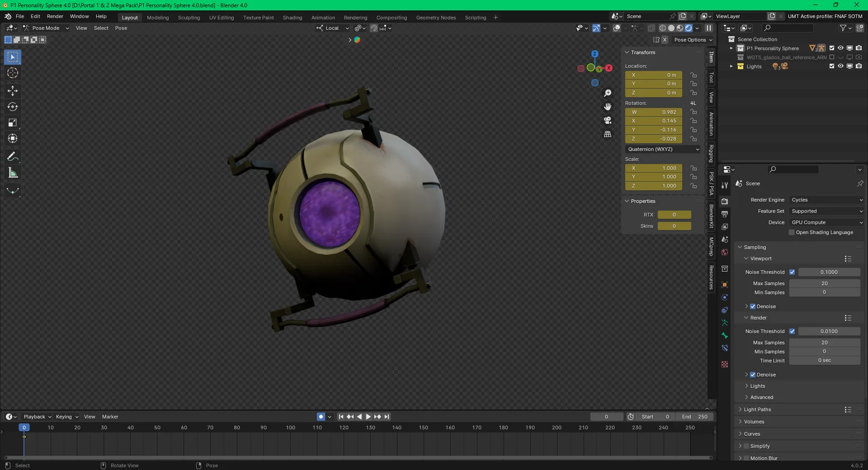This screenshot has width=868, height=470.
Task: Toggle Open Shading Language checkbox
Action: (x=792, y=232)
